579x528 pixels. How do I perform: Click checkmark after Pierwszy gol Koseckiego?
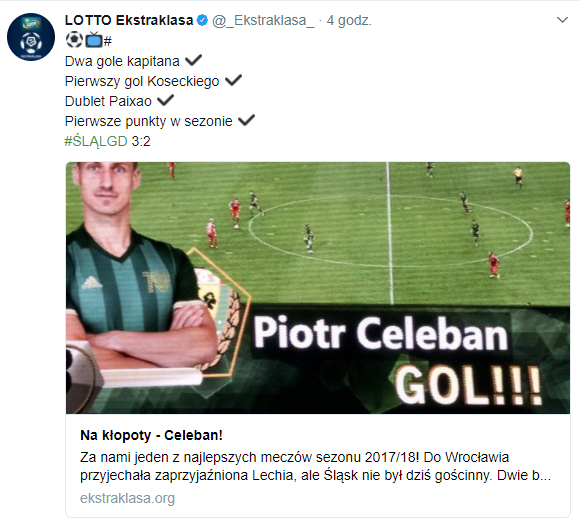[x=233, y=80]
